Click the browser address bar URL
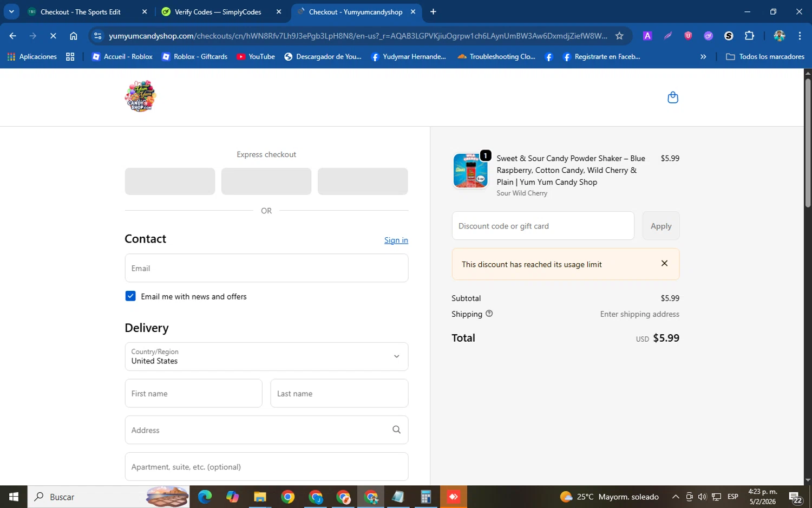Screen dimensions: 812x508 click(x=357, y=36)
